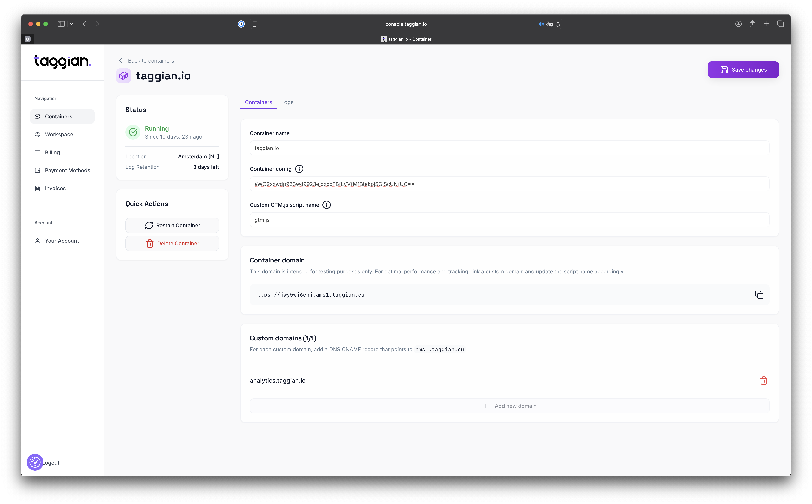
Task: Open Payment Methods page
Action: [x=67, y=170]
